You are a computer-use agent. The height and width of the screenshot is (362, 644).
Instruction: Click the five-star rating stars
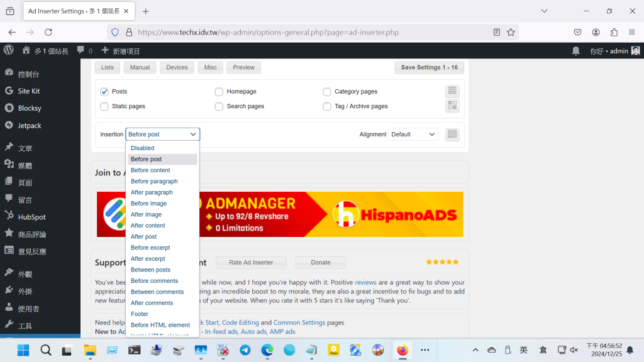click(x=442, y=262)
